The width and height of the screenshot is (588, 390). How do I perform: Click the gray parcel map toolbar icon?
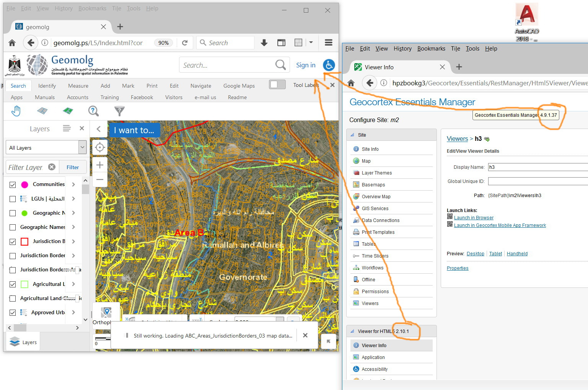click(x=42, y=111)
